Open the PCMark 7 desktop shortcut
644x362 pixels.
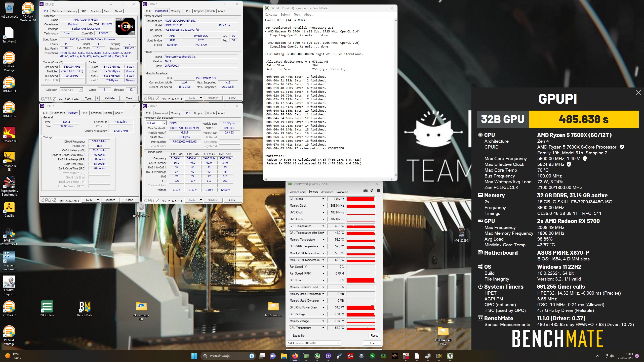(x=9, y=309)
